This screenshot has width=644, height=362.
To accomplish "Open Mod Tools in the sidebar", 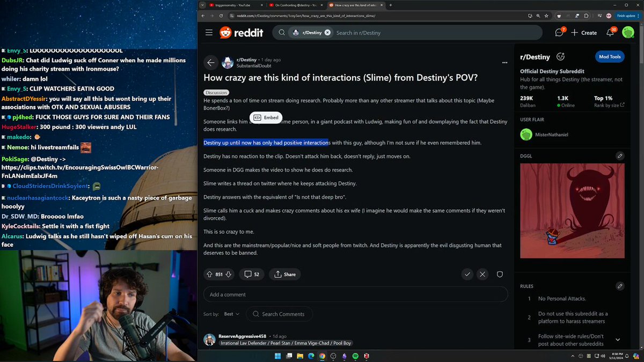I will [610, 57].
